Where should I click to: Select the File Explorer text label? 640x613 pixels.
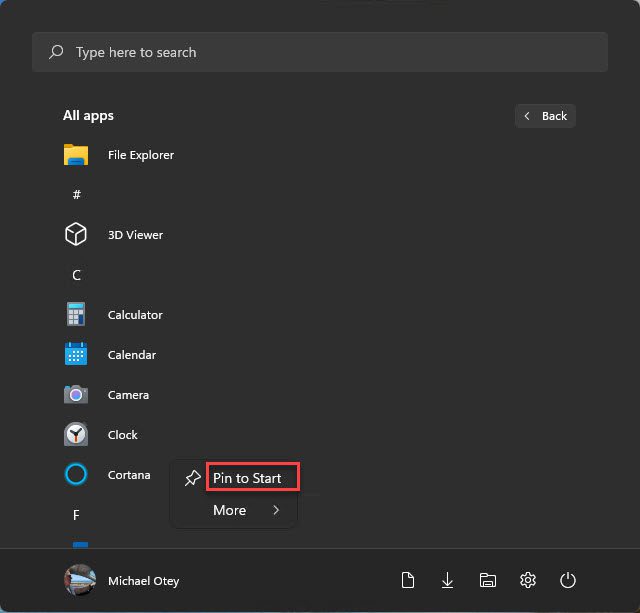coord(141,155)
